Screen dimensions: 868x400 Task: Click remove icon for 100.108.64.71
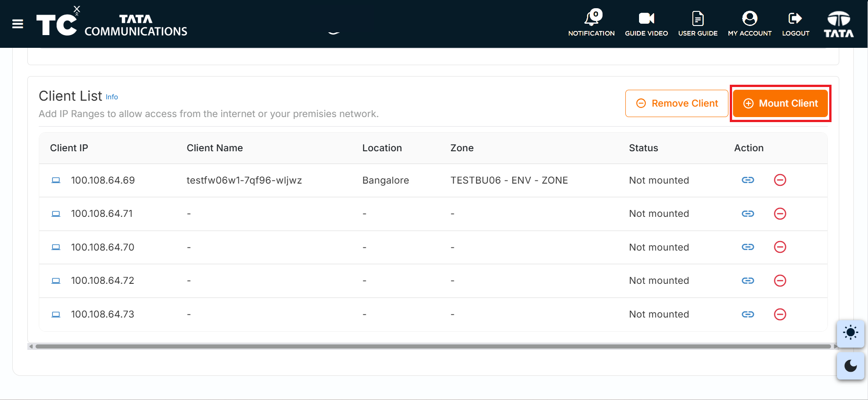click(780, 214)
